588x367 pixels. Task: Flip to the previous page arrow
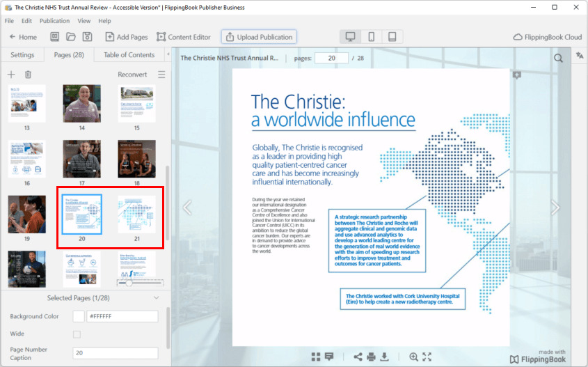(187, 208)
